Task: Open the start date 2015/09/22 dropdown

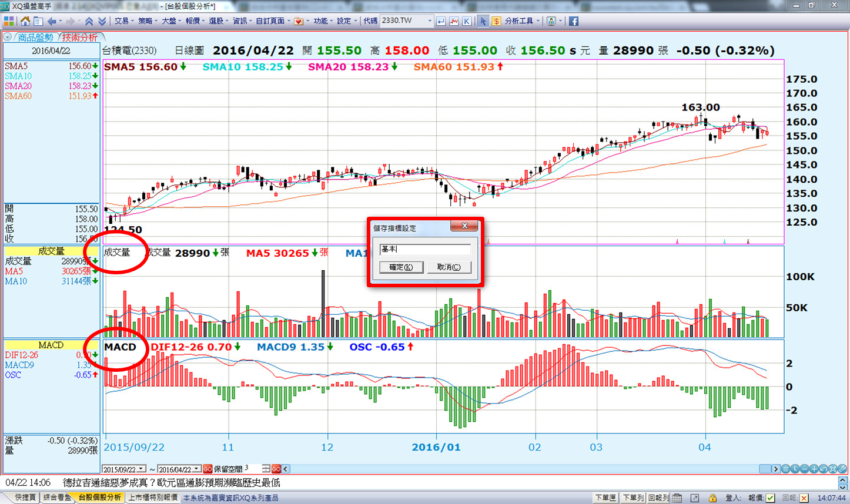Action: coord(142,469)
